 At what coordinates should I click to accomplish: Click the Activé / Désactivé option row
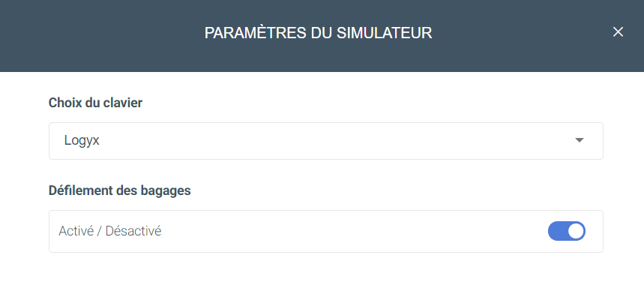tap(325, 231)
